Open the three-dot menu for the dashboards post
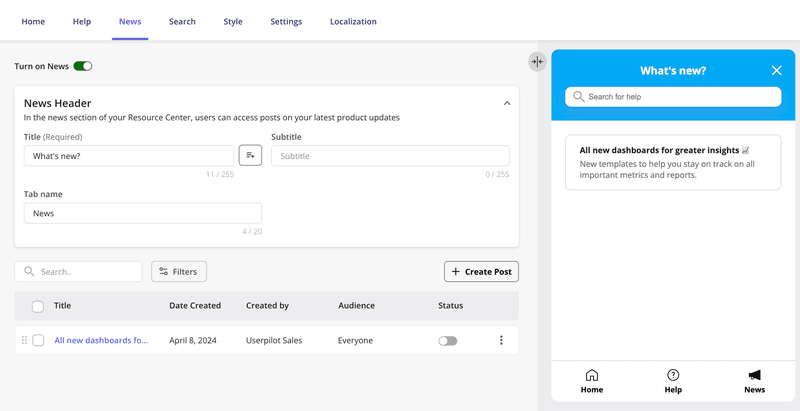Viewport: 800px width, 411px height. (501, 340)
